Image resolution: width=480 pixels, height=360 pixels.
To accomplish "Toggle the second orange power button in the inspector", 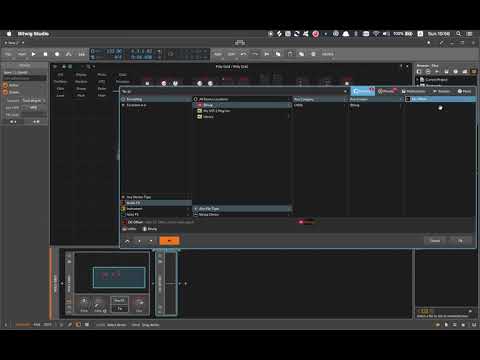I will tap(5, 92).
